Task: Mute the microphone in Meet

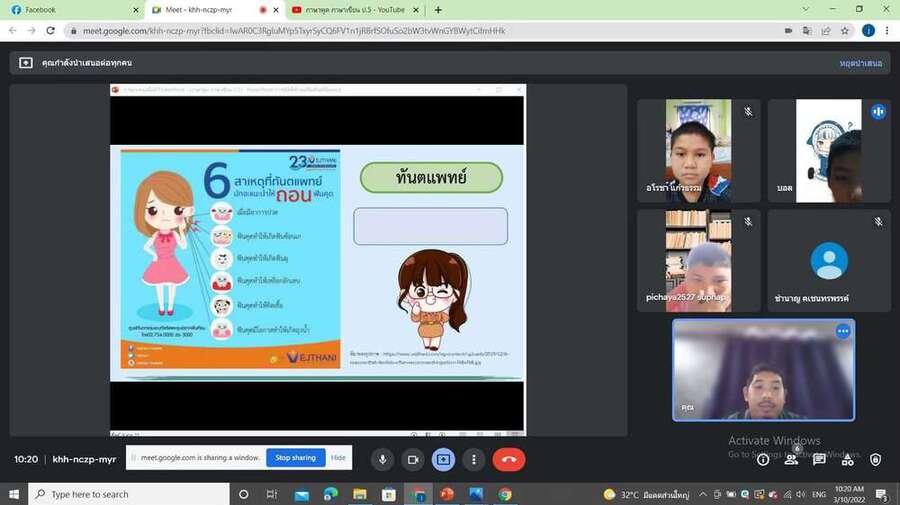Action: (x=381, y=459)
